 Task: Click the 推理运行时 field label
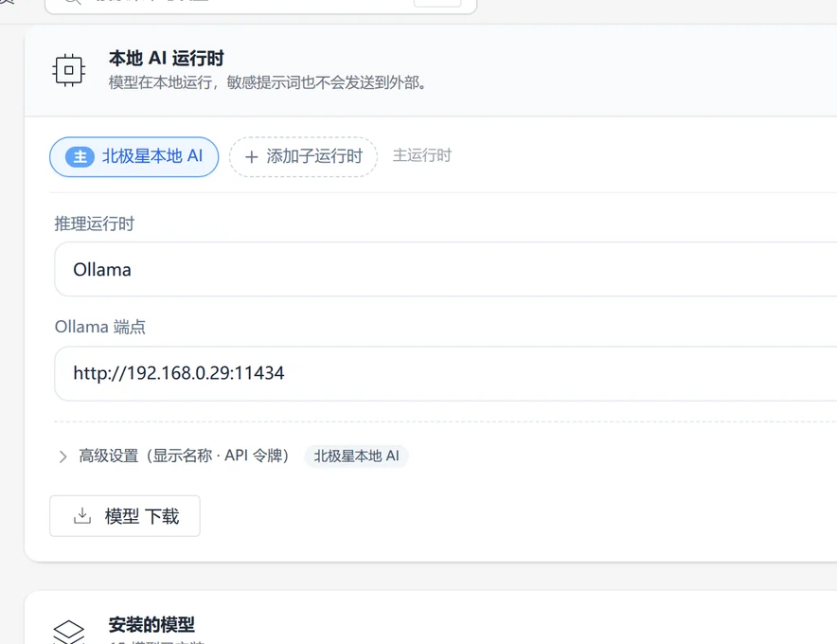coord(95,224)
